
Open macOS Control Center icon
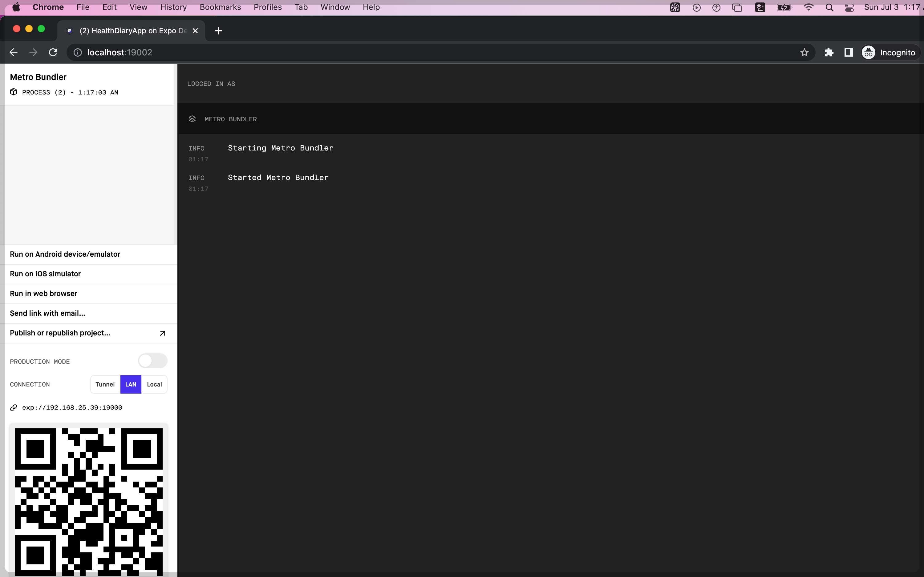point(849,7)
